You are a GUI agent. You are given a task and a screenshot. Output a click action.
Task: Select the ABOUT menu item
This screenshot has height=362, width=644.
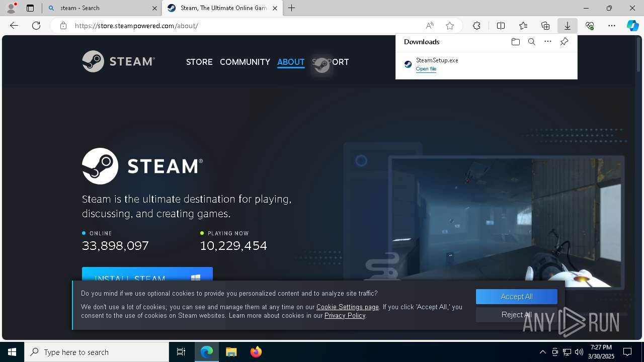pyautogui.click(x=291, y=62)
